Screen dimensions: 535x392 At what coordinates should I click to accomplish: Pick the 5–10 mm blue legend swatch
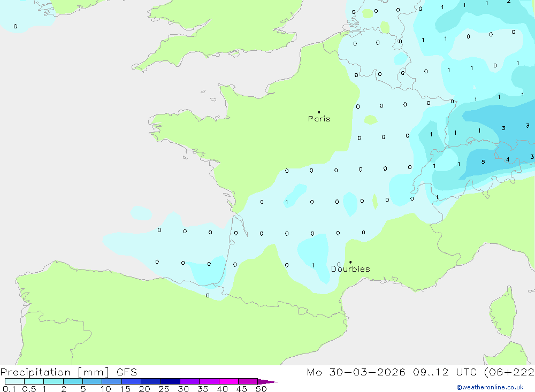click(93, 381)
